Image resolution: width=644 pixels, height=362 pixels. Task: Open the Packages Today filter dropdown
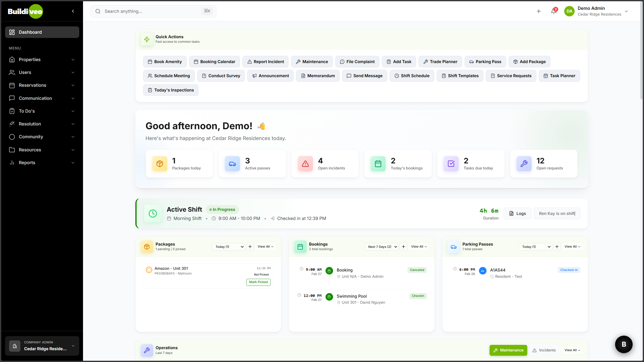tap(228, 247)
